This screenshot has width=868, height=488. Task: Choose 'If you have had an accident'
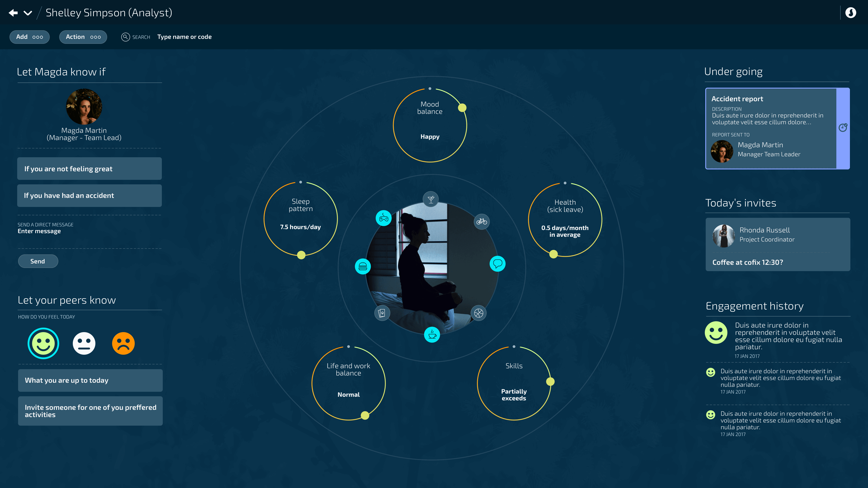click(89, 196)
